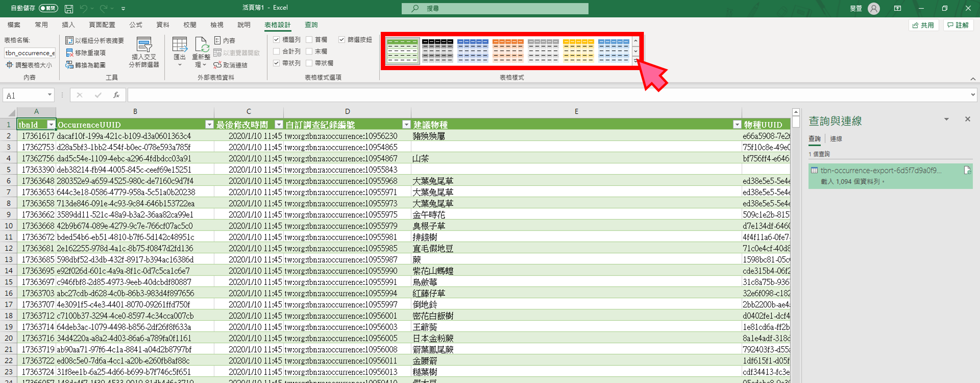Undo the last action
Viewport: 980px width, 383px height.
(x=84, y=8)
